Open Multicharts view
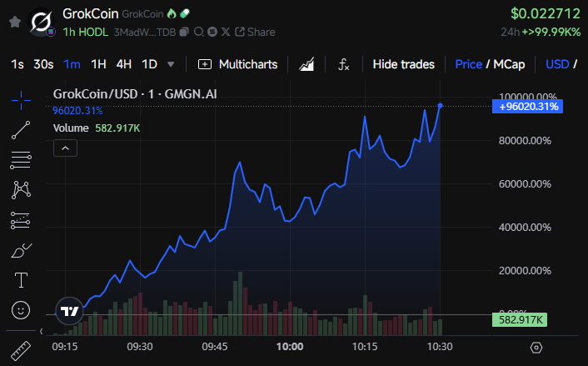 tap(242, 64)
